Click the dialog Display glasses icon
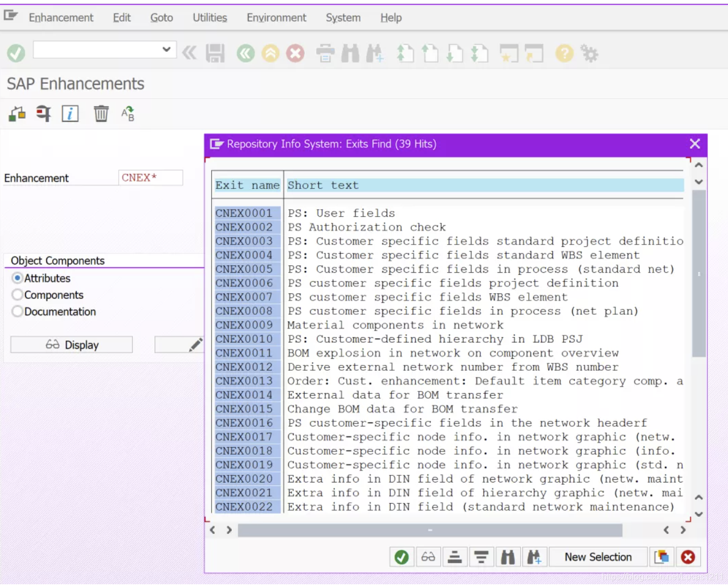The height and width of the screenshot is (587, 728). [428, 557]
